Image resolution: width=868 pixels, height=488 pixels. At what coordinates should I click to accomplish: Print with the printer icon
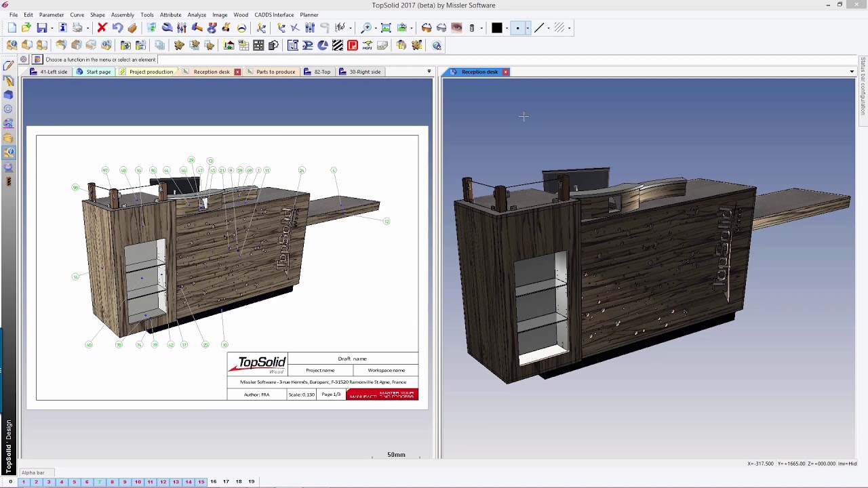click(x=77, y=28)
